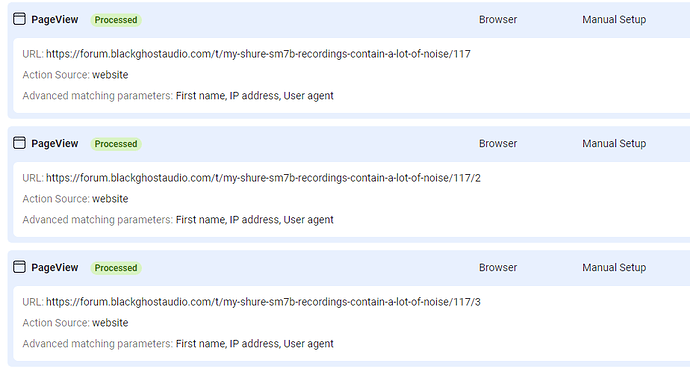Screen dimensions: 690x368
Task: Click the browser window icon of the /117 PageView event
Action: click(x=19, y=19)
